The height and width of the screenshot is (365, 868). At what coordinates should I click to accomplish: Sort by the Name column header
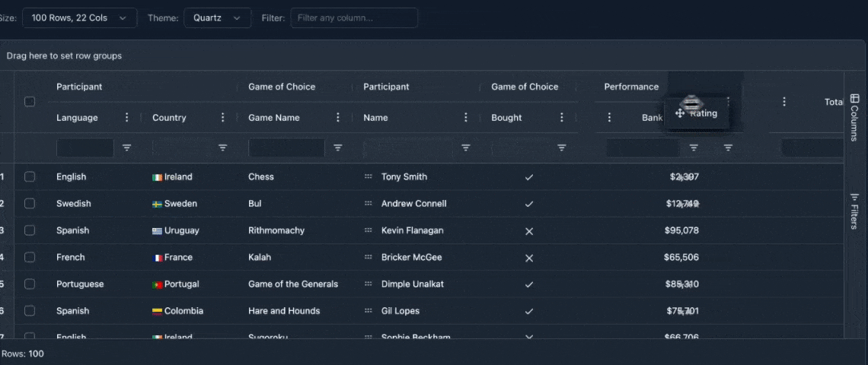375,117
